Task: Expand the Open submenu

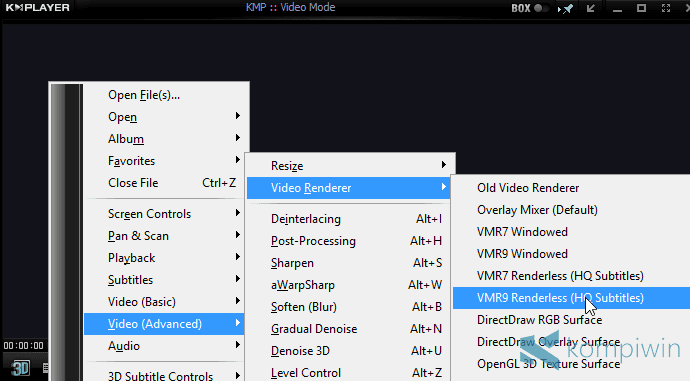Action: 166,117
